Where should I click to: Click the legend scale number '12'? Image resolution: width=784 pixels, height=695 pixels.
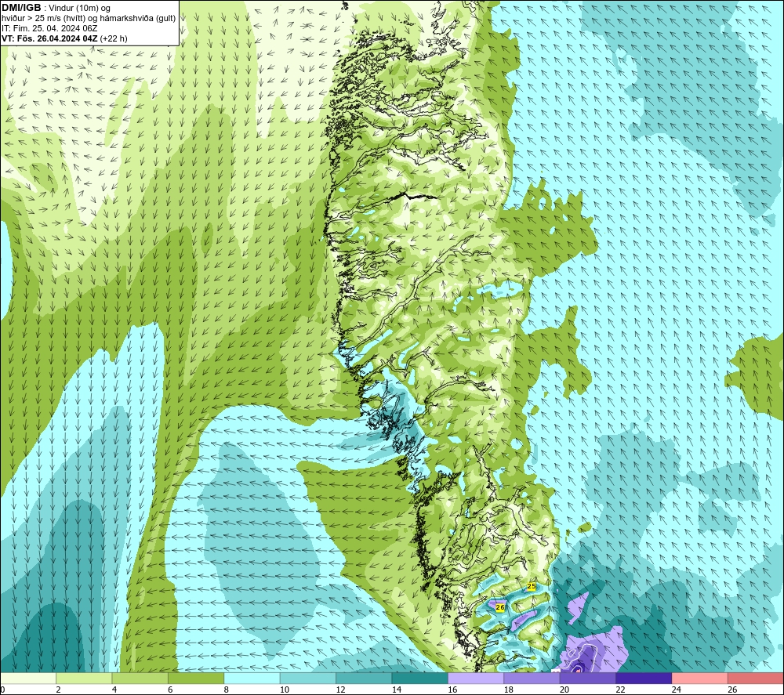340,690
